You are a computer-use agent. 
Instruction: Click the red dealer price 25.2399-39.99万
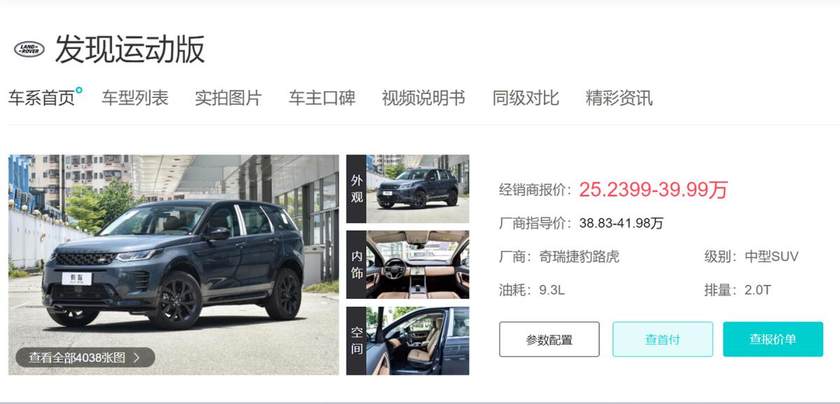[x=654, y=189]
